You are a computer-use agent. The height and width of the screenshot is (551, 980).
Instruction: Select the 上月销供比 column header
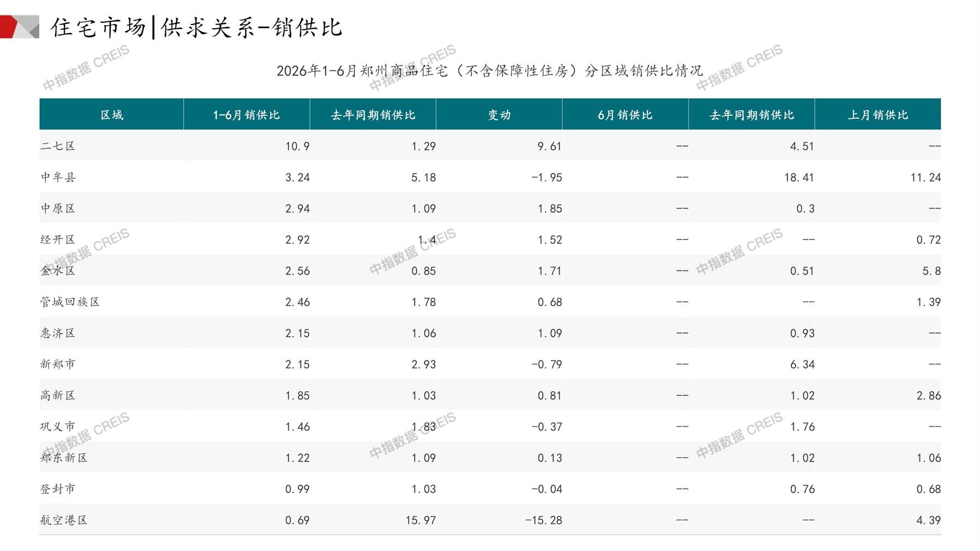tap(877, 115)
